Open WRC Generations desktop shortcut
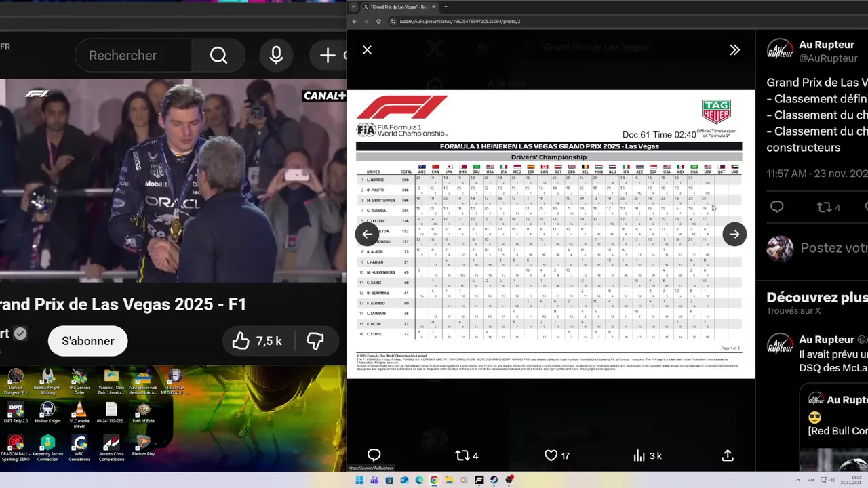Screen dimensions: 868x488 point(79,448)
